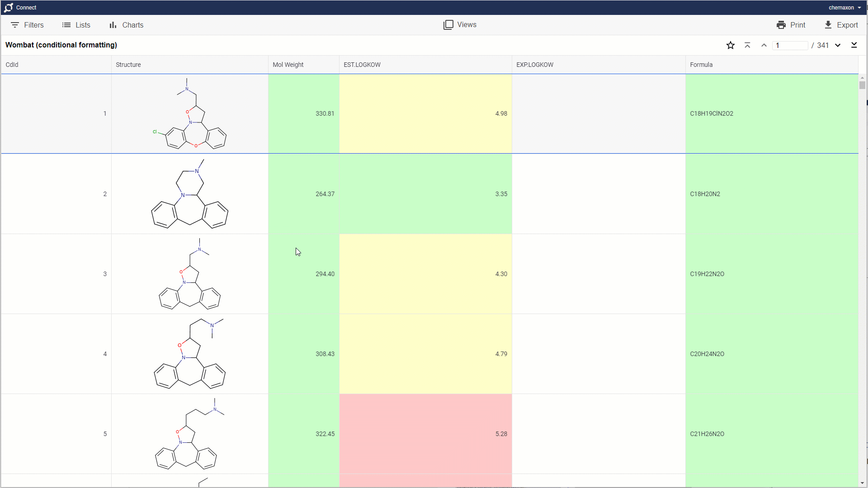This screenshot has width=868, height=488.
Task: Toggle the Filters panel visibility
Action: (x=27, y=25)
